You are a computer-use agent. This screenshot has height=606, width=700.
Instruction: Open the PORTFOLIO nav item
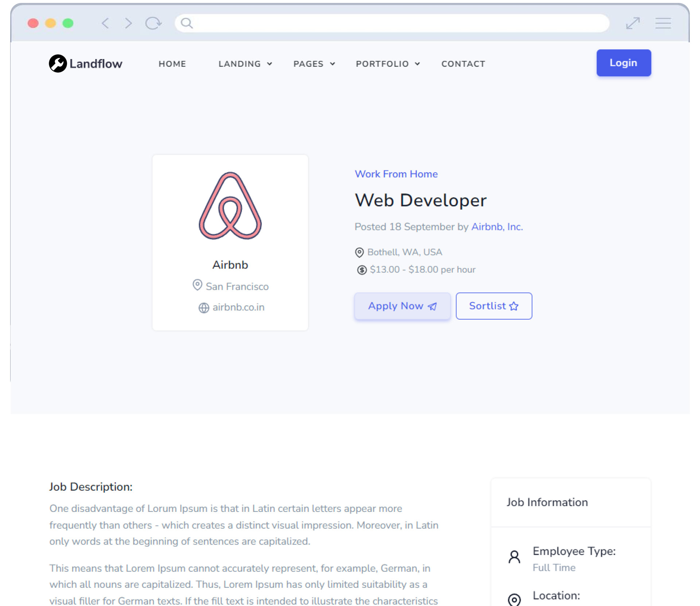(x=382, y=64)
